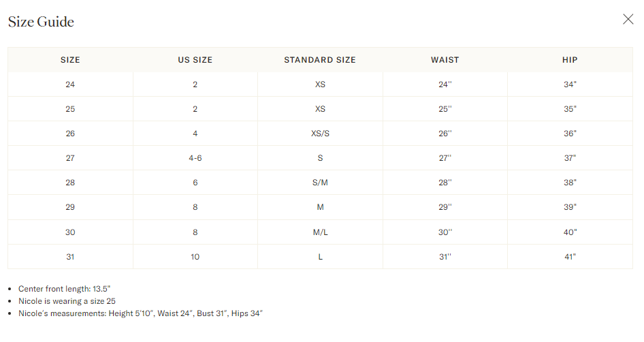Click the SIZE column header
This screenshot has height=342, width=644.
[70, 60]
